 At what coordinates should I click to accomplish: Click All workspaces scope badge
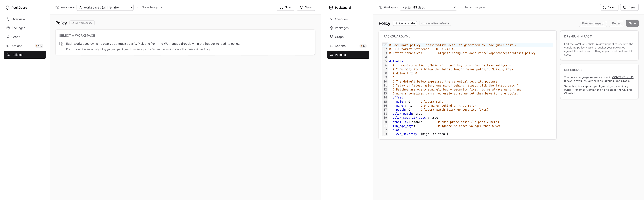pyautogui.click(x=82, y=23)
